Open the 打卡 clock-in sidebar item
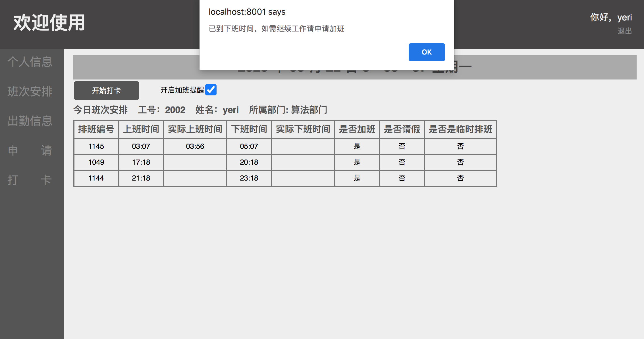Viewport: 644px width, 339px height. (30, 180)
